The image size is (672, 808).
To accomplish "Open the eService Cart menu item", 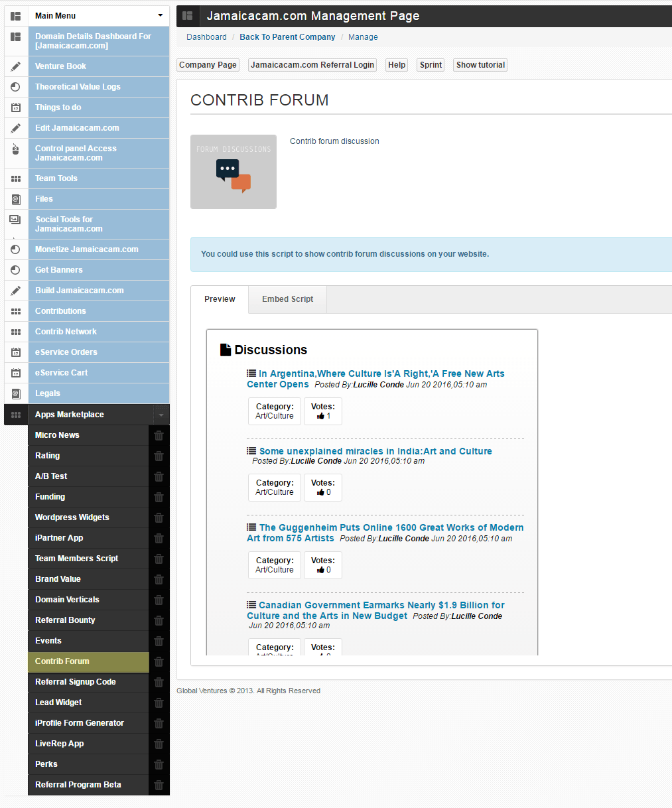I will pyautogui.click(x=99, y=373).
